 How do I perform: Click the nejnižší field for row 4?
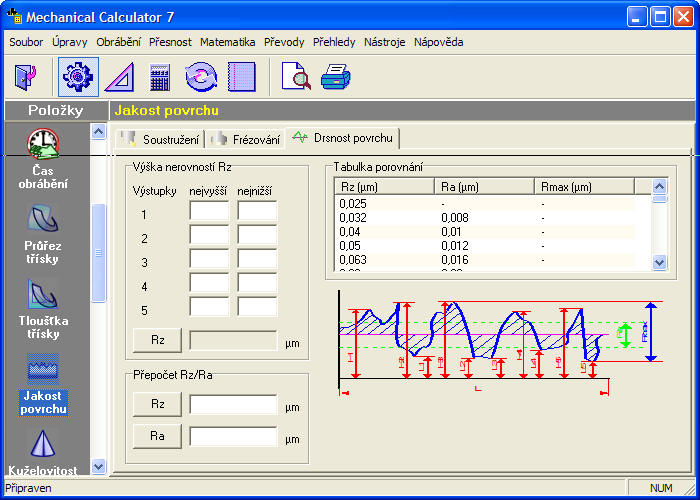point(257,283)
